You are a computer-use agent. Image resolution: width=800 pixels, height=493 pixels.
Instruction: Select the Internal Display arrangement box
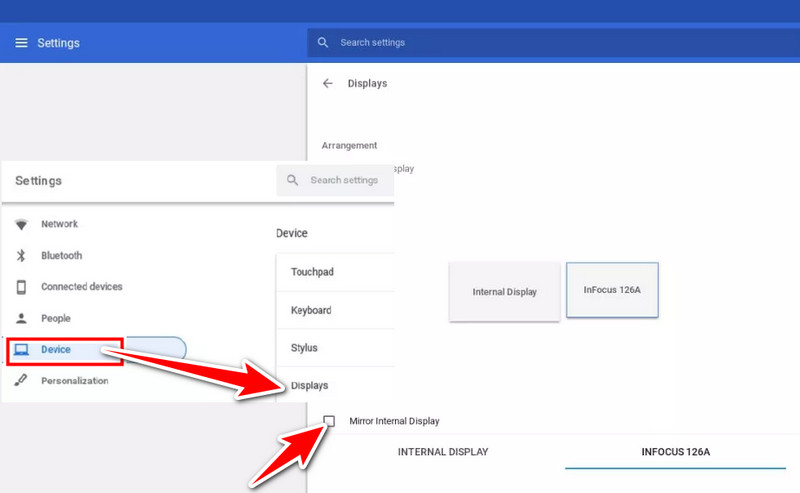(x=504, y=292)
